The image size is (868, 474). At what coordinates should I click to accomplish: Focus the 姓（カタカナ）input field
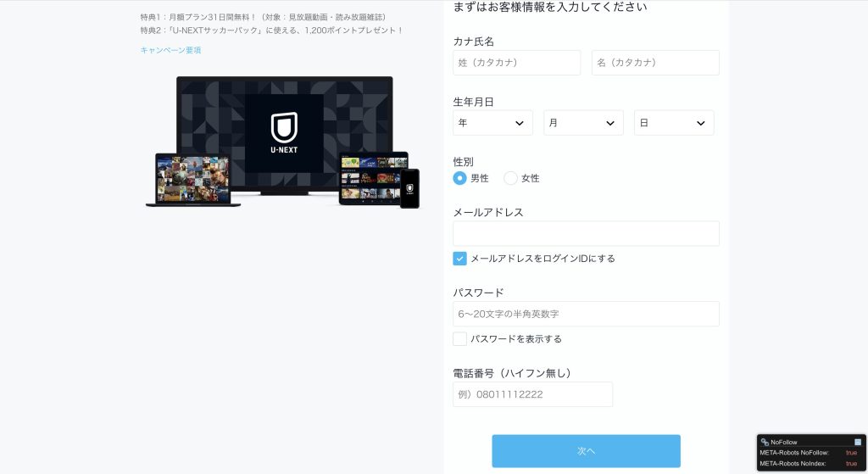coord(516,63)
